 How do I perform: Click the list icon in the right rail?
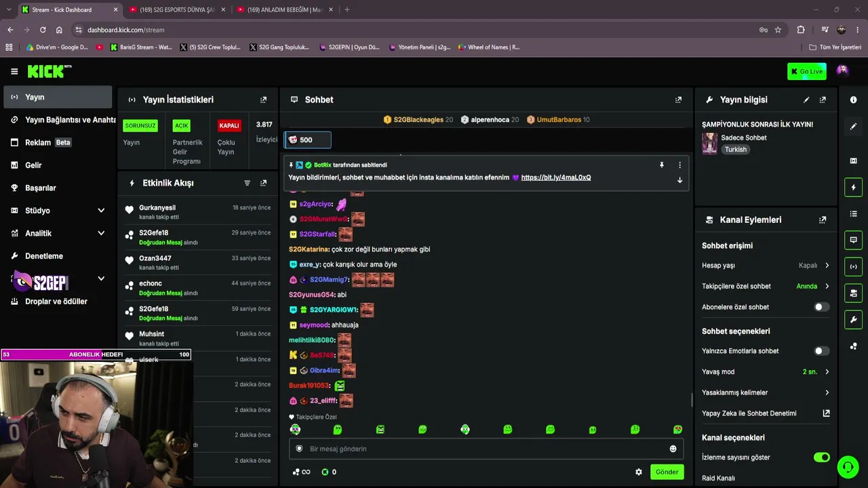click(x=853, y=213)
